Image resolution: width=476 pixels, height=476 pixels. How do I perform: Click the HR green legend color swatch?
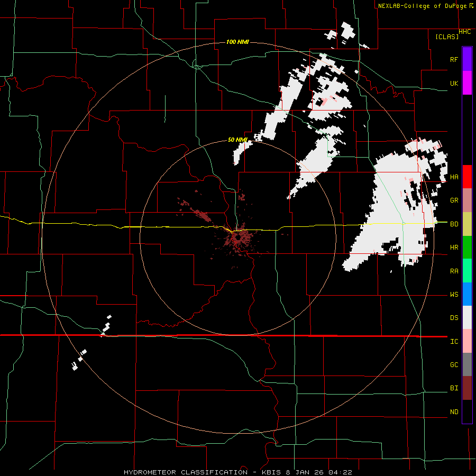pos(467,248)
